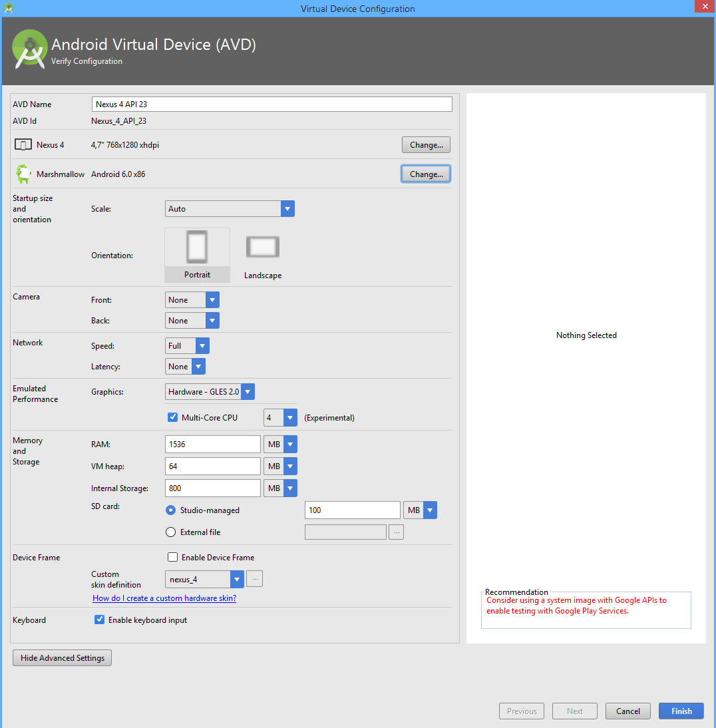
Task: Select Portrait orientation thumbnail
Action: tap(198, 255)
